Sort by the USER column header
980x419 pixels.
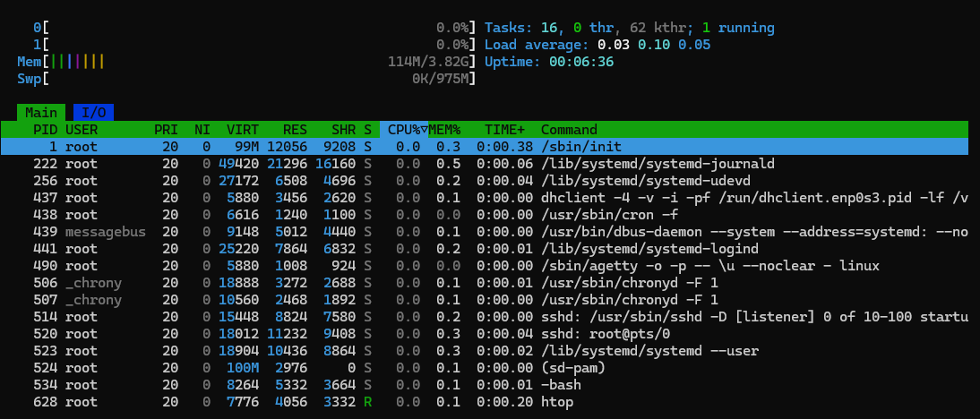click(82, 130)
